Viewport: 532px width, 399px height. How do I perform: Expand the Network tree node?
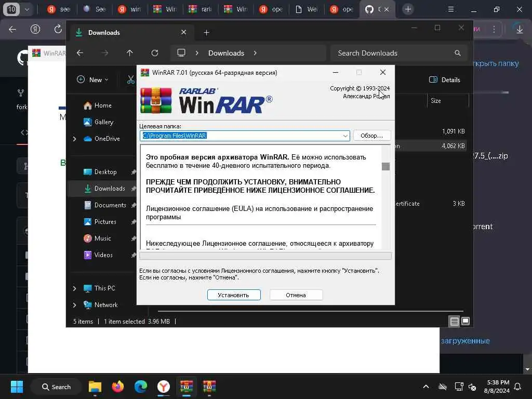pyautogui.click(x=74, y=304)
